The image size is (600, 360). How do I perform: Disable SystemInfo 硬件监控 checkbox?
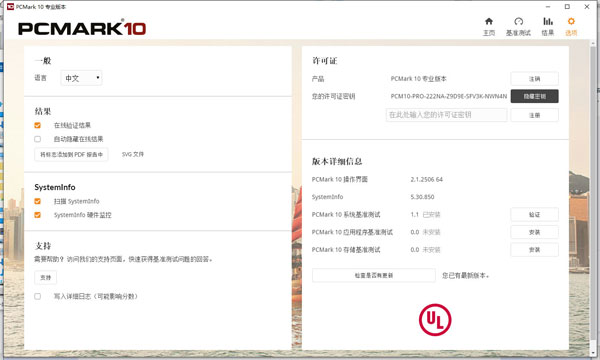click(38, 215)
